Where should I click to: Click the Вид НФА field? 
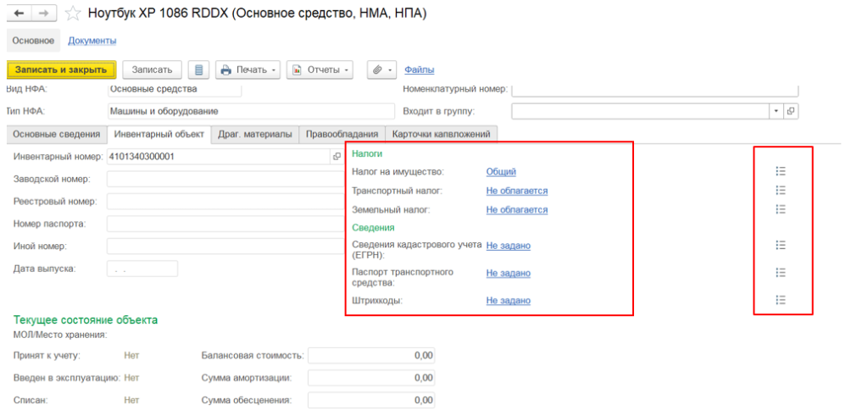[x=175, y=88]
